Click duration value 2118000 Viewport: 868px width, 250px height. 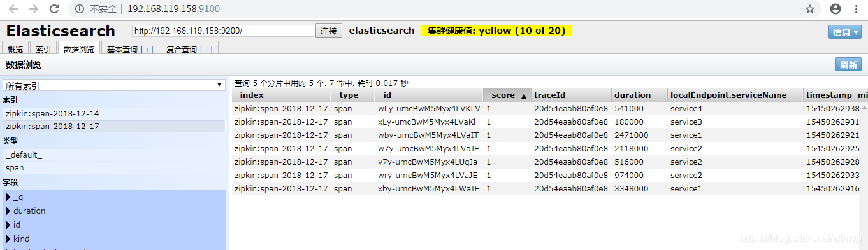631,149
